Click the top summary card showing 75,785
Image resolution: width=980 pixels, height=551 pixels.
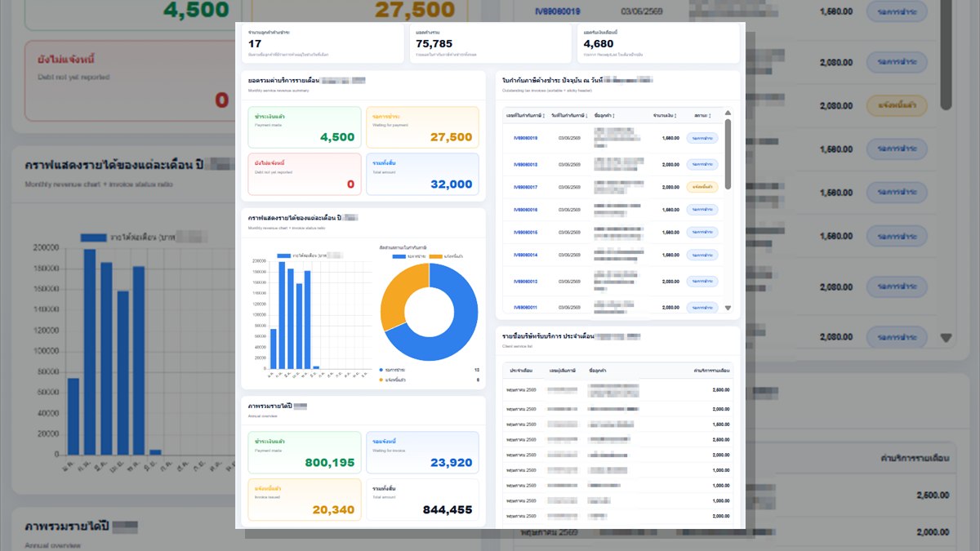tap(490, 42)
